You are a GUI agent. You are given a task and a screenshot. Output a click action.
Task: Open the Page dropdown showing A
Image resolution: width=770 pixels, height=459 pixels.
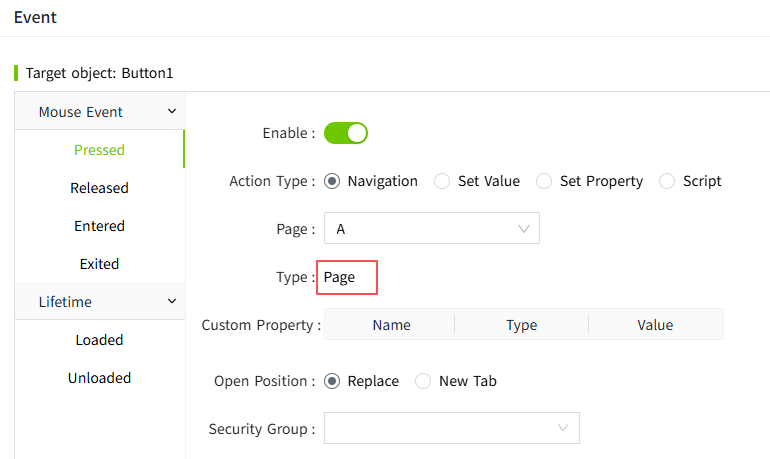tap(431, 229)
